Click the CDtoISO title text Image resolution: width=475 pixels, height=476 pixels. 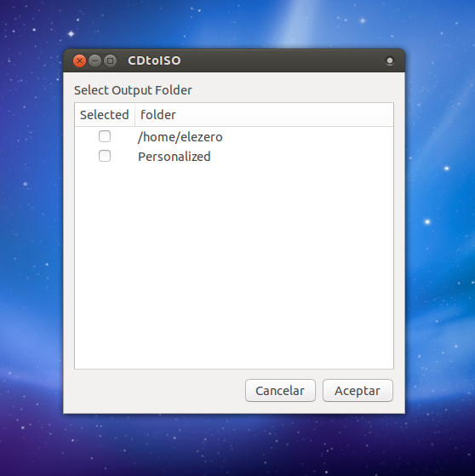point(154,60)
